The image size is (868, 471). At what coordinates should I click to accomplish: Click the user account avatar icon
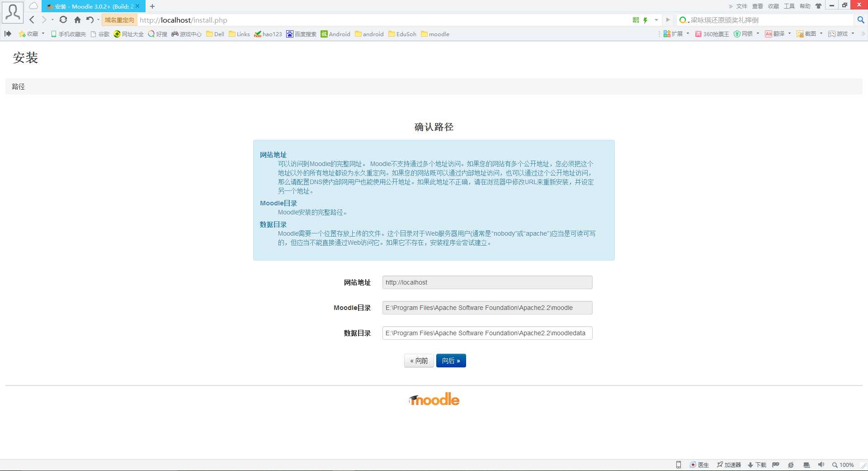[x=13, y=12]
